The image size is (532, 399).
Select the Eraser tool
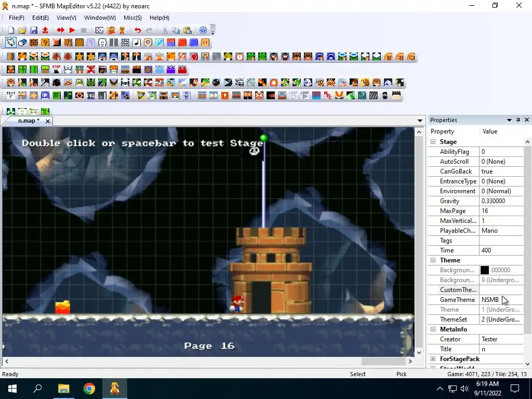coord(22,43)
